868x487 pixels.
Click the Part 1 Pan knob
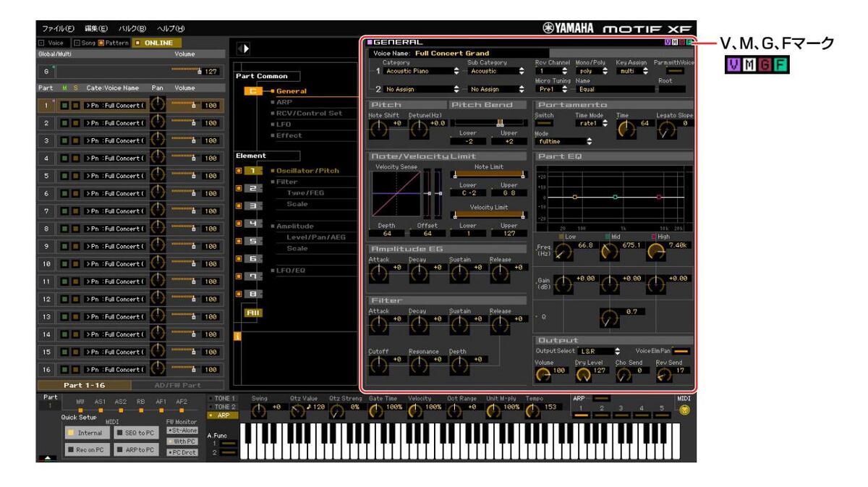pos(157,106)
